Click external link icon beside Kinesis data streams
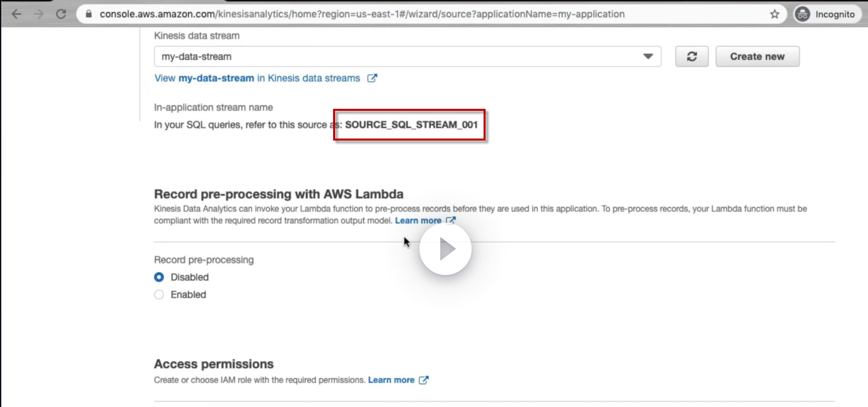 [372, 78]
